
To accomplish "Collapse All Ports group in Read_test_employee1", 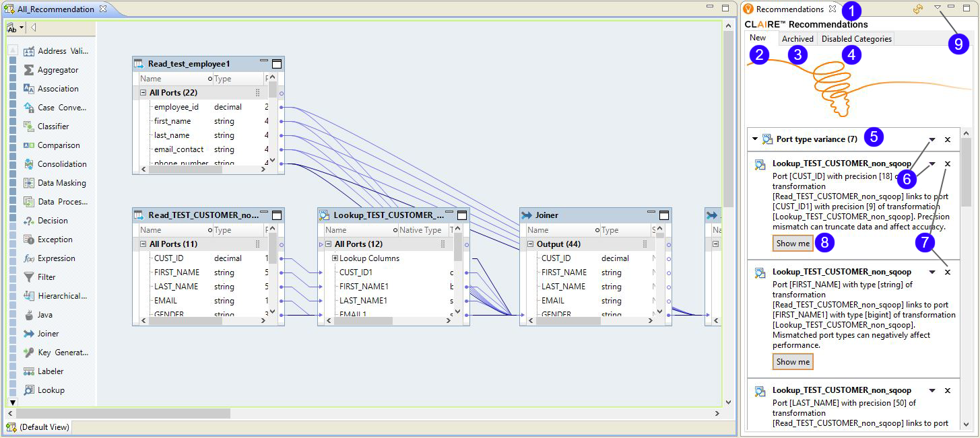I will pyautogui.click(x=143, y=93).
